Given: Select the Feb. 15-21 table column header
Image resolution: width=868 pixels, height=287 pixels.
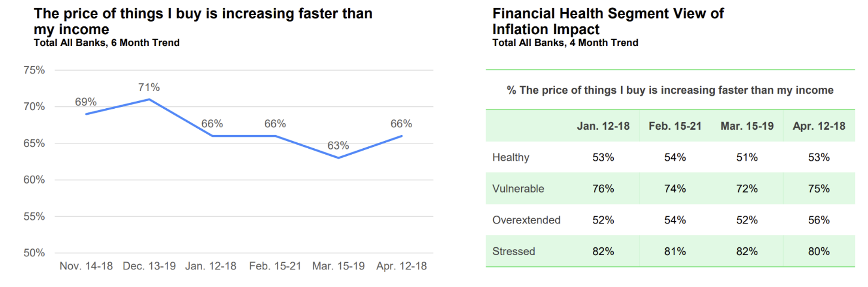Looking at the screenshot, I should coord(675,126).
